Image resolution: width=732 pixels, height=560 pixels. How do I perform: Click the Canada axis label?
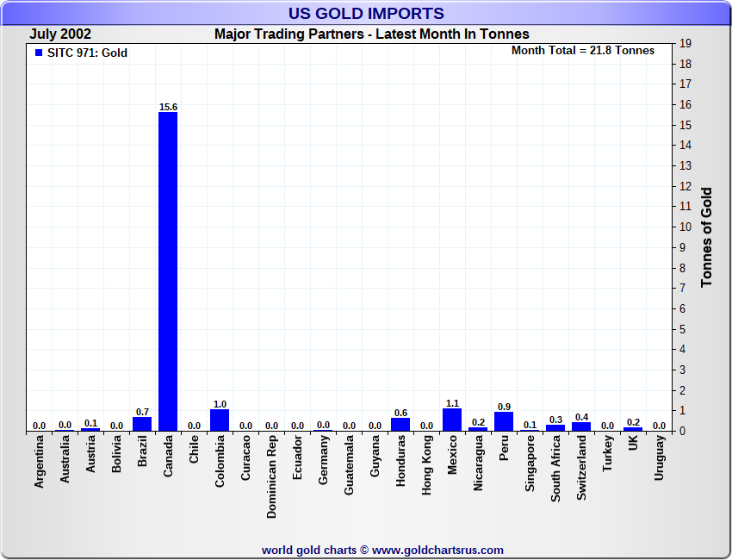[168, 456]
